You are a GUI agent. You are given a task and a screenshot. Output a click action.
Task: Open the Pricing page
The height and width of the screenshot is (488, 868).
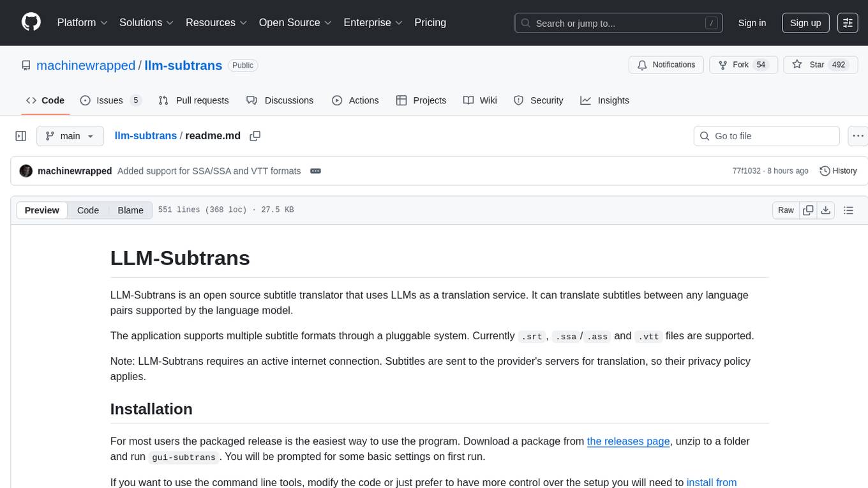point(430,22)
